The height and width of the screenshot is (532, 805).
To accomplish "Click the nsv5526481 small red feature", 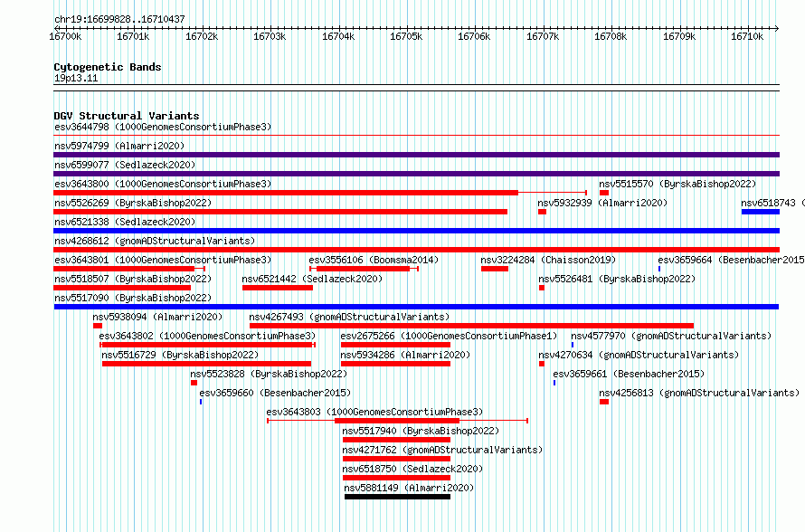I will coord(542,288).
